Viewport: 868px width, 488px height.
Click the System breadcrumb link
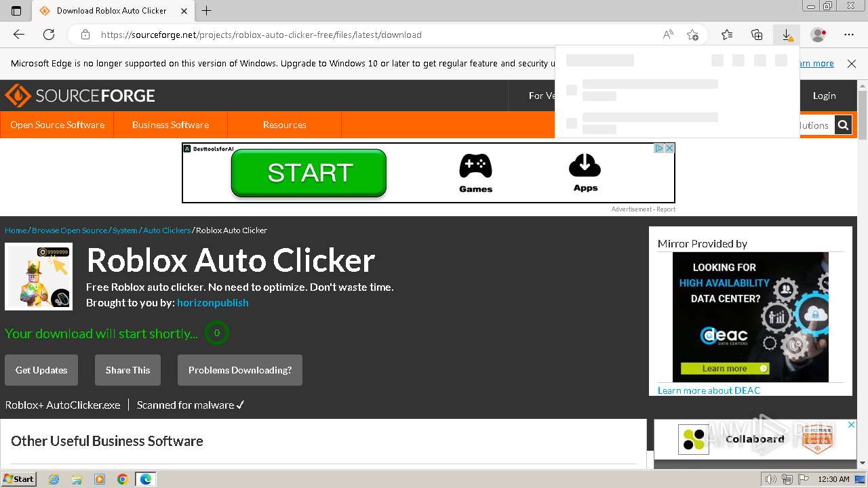click(x=125, y=230)
